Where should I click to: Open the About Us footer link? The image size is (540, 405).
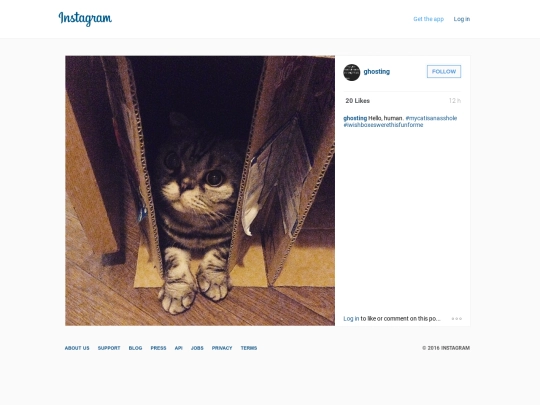click(x=77, y=348)
